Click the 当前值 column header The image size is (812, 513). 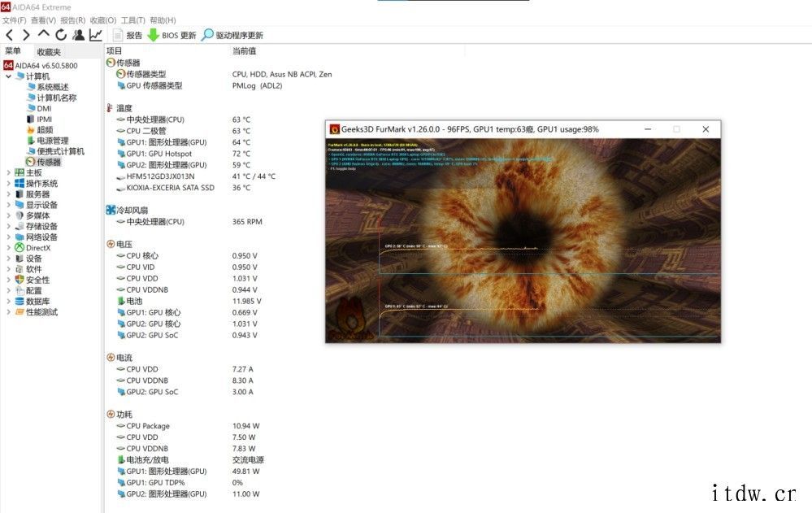244,50
